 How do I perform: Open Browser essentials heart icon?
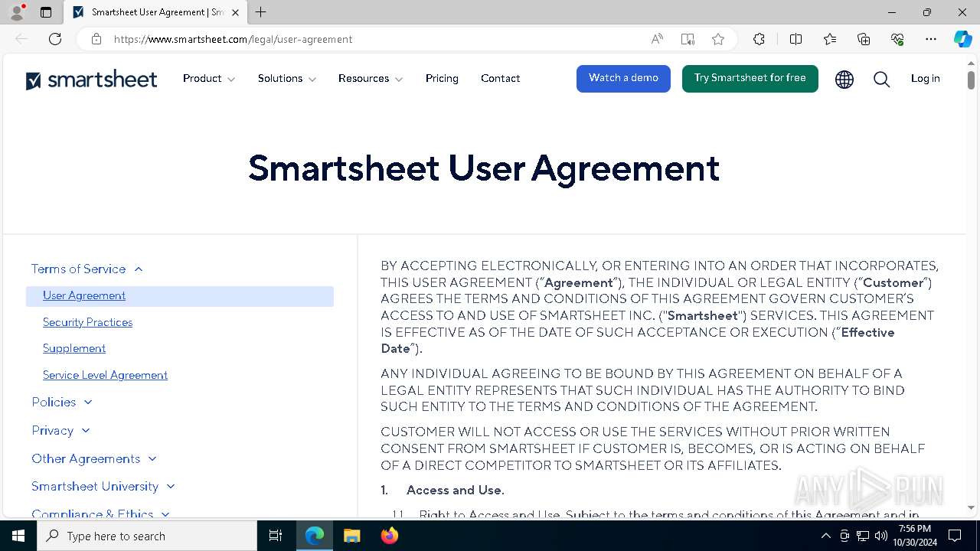click(897, 39)
